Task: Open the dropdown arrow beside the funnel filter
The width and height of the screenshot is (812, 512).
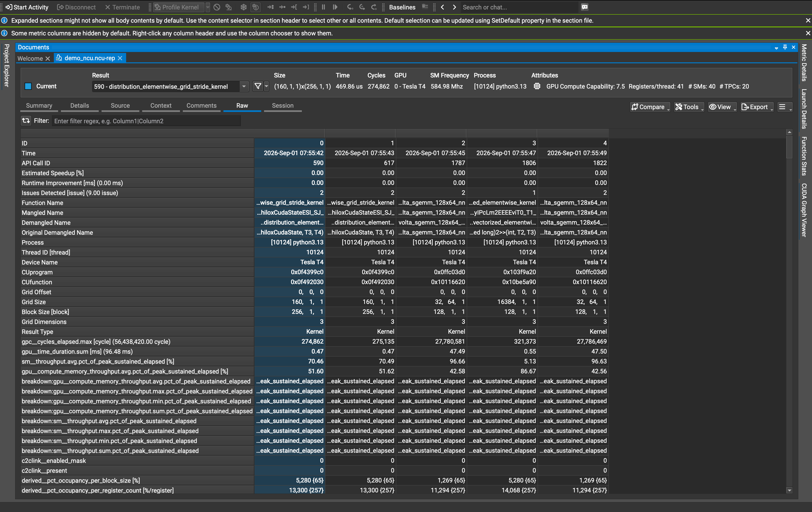Action: pos(266,86)
